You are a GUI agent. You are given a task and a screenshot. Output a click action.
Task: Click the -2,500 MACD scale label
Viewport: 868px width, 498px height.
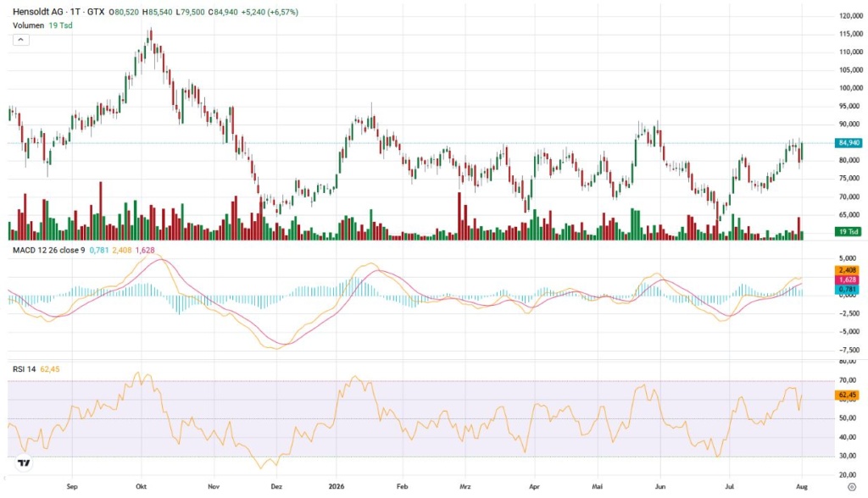pos(848,313)
